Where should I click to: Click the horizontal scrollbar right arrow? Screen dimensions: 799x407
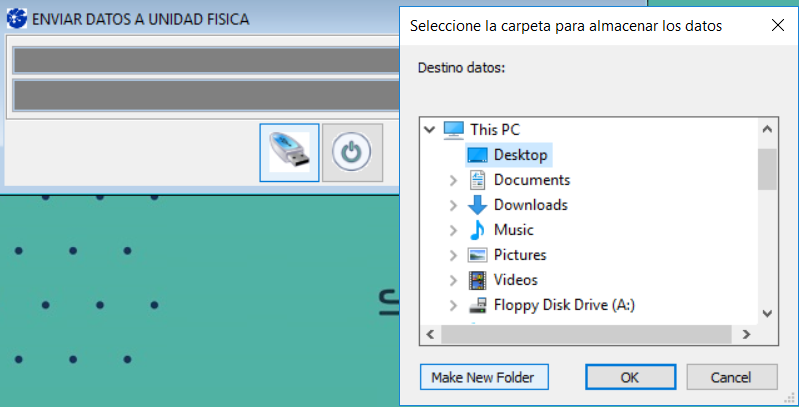[747, 334]
